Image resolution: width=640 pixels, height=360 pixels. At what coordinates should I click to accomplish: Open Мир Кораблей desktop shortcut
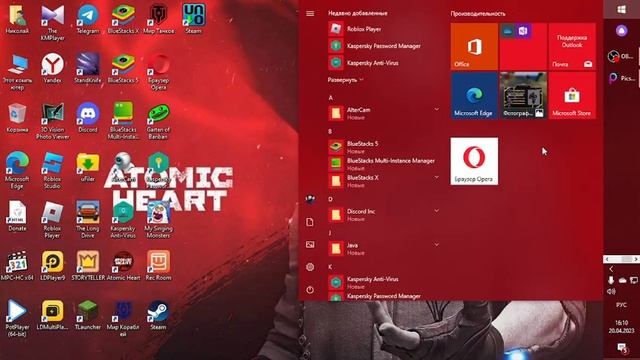123,318
